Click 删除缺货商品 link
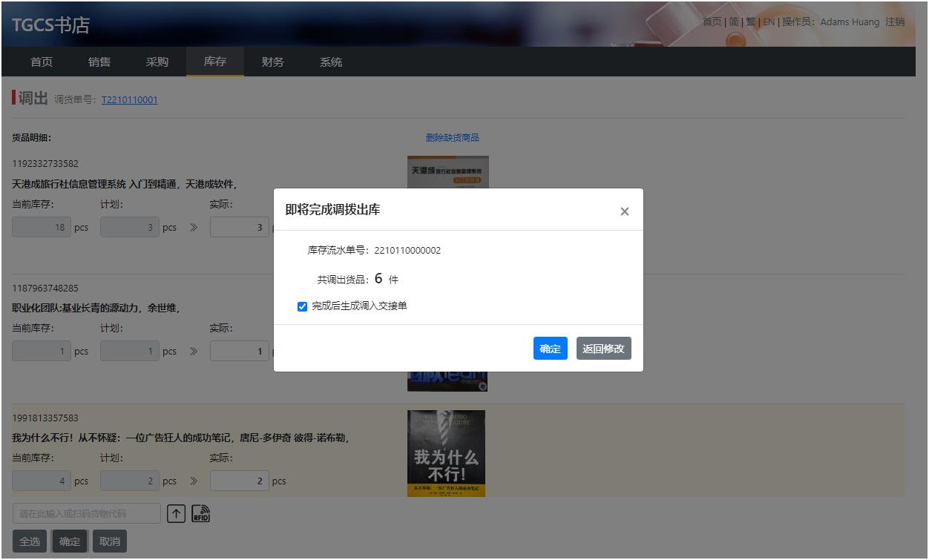The height and width of the screenshot is (560, 929). [452, 138]
